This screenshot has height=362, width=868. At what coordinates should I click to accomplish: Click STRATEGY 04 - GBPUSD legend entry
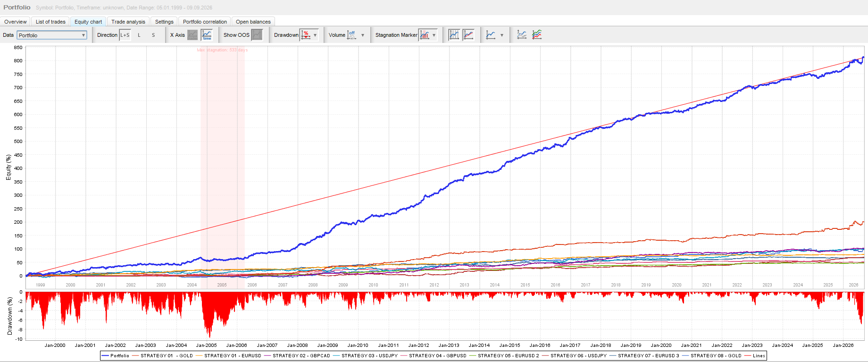pyautogui.click(x=434, y=356)
